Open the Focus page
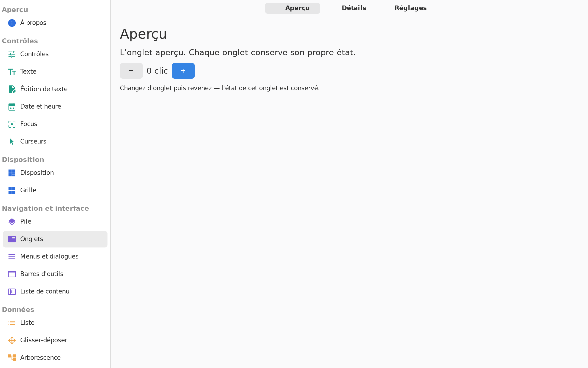Viewport: 588px width, 368px height. tap(55, 124)
